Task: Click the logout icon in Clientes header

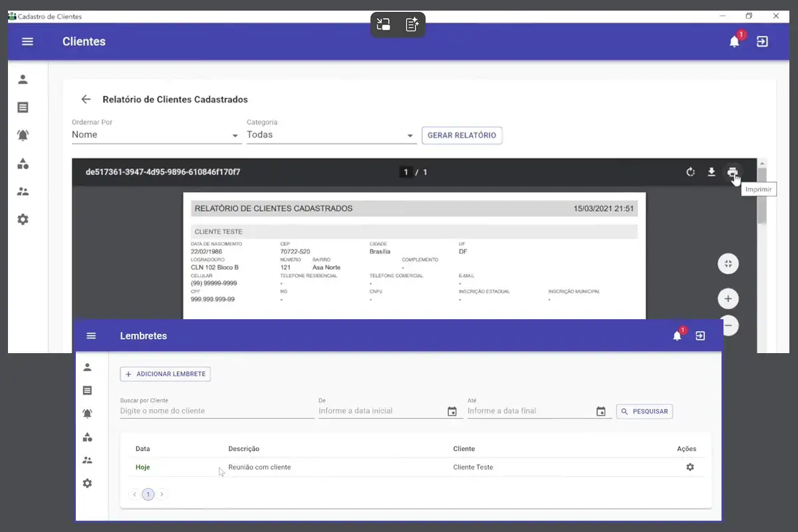Action: (x=762, y=41)
